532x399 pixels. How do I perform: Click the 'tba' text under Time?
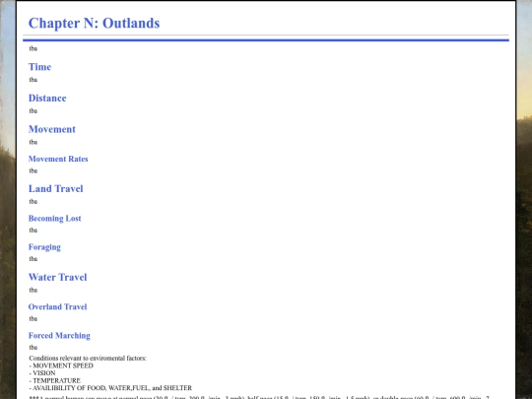(x=33, y=80)
